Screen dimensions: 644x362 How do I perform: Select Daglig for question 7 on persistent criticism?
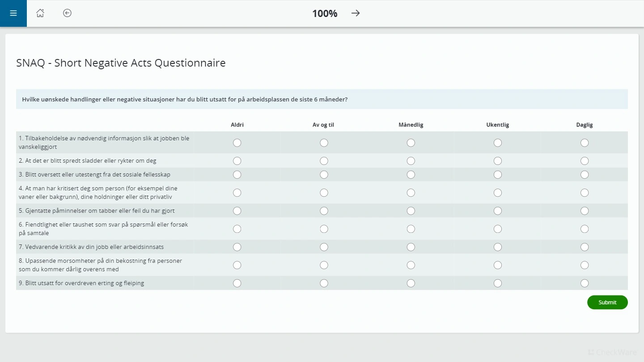click(585, 247)
